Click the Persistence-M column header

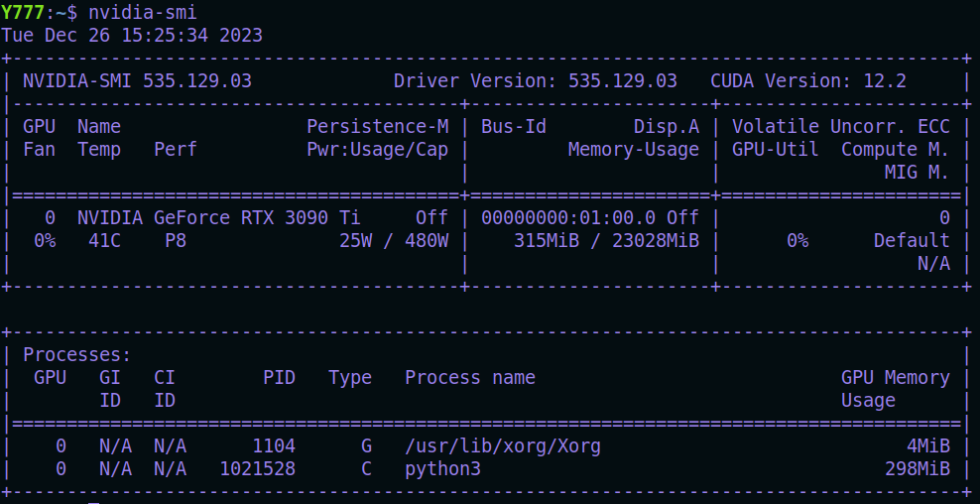pyautogui.click(x=378, y=126)
